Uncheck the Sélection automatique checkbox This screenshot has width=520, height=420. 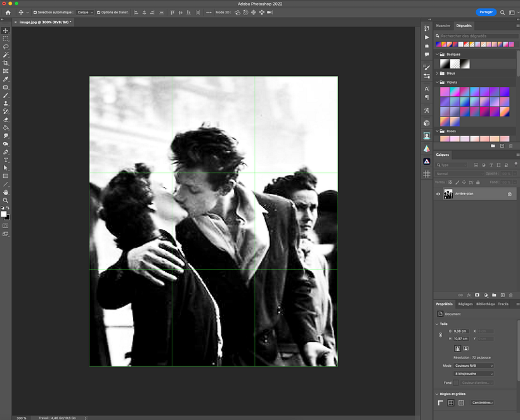coord(35,12)
